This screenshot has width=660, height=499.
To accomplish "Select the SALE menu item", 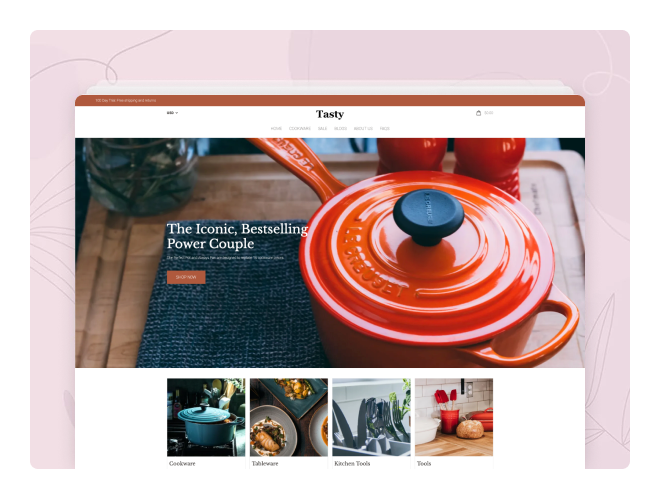I will [x=322, y=128].
